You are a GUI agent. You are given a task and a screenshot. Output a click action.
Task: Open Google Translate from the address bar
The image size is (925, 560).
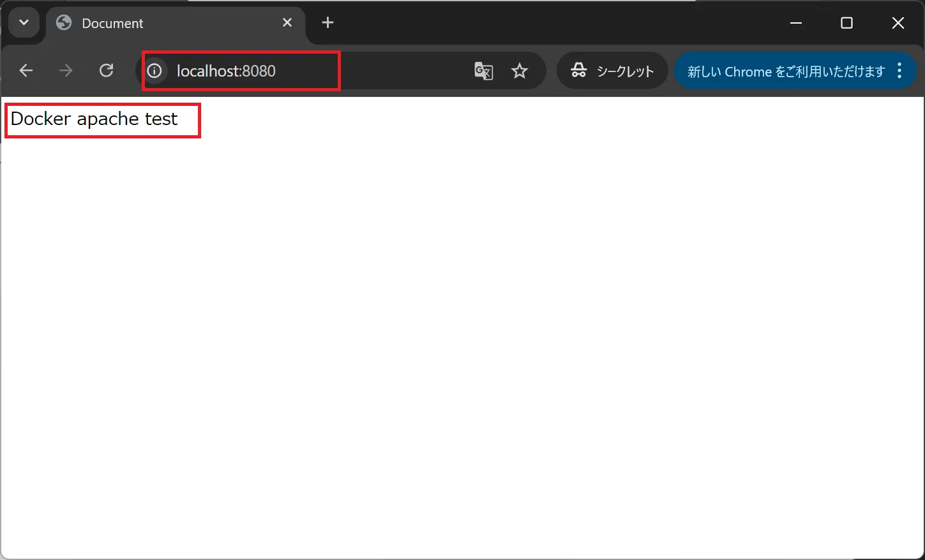click(x=483, y=71)
